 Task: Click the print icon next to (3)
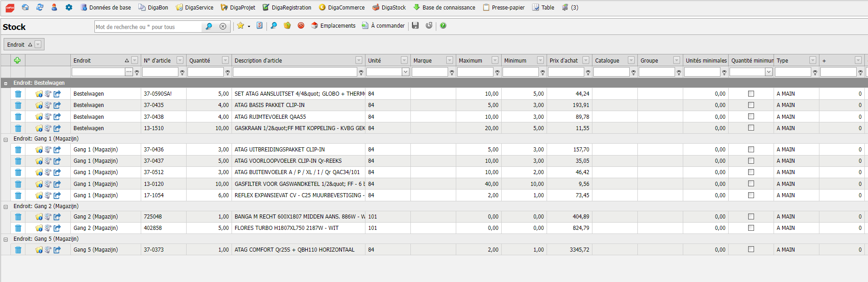tap(565, 7)
